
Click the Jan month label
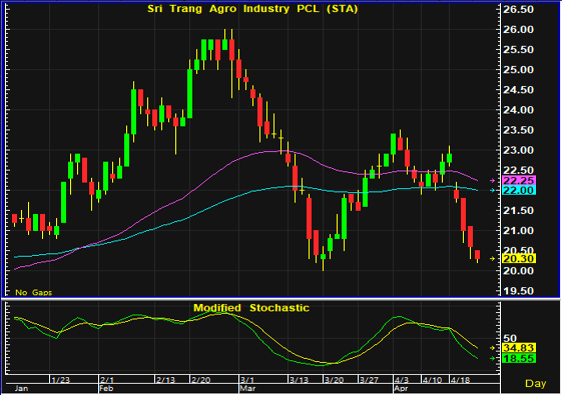[x=21, y=389]
